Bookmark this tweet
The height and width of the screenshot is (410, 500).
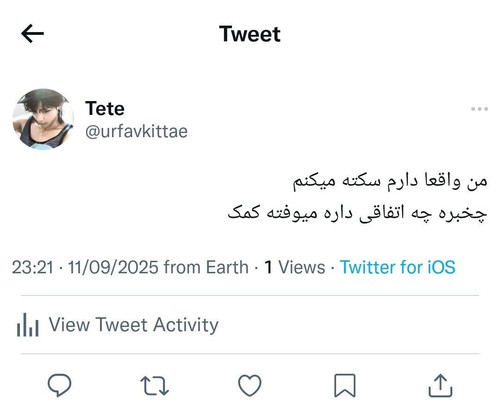345,386
